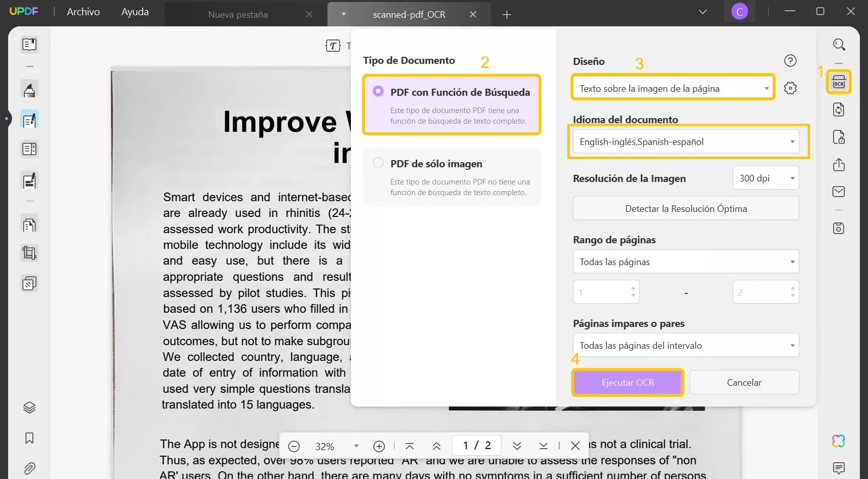Click the UPDF logo
The width and height of the screenshot is (868, 479).
pyautogui.click(x=23, y=11)
